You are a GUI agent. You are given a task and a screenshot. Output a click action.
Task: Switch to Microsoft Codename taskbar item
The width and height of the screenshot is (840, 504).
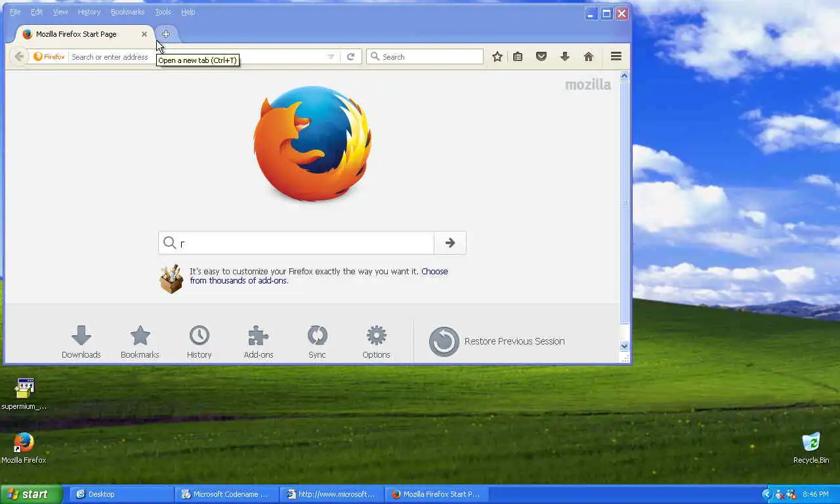pos(226,494)
